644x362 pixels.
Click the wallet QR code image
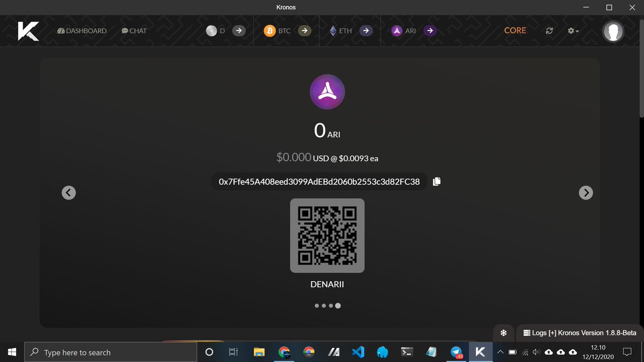327,235
